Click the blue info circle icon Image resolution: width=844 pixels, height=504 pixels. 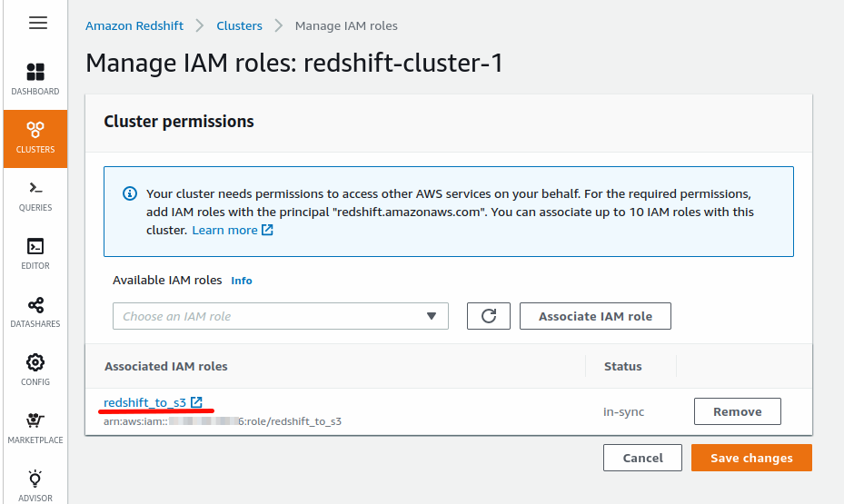click(130, 194)
